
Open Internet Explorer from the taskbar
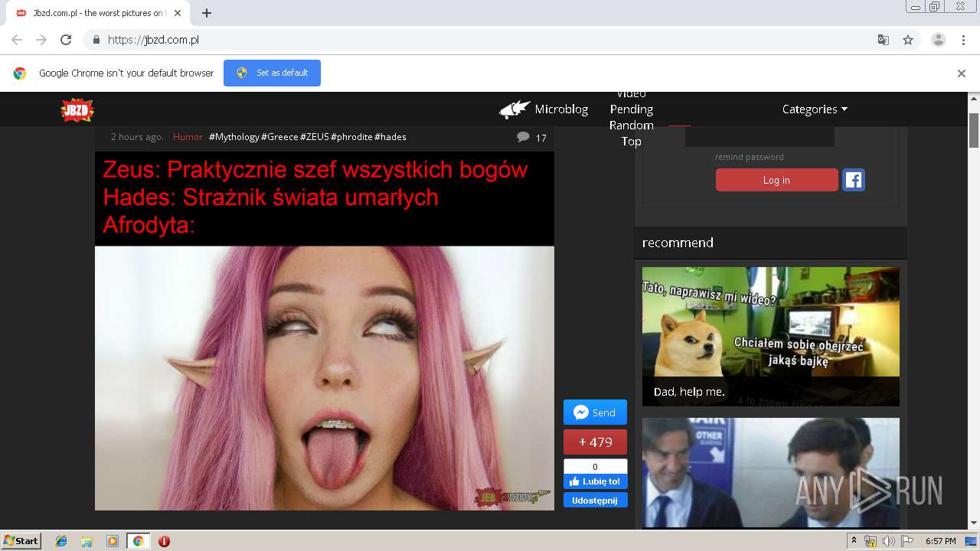(61, 541)
